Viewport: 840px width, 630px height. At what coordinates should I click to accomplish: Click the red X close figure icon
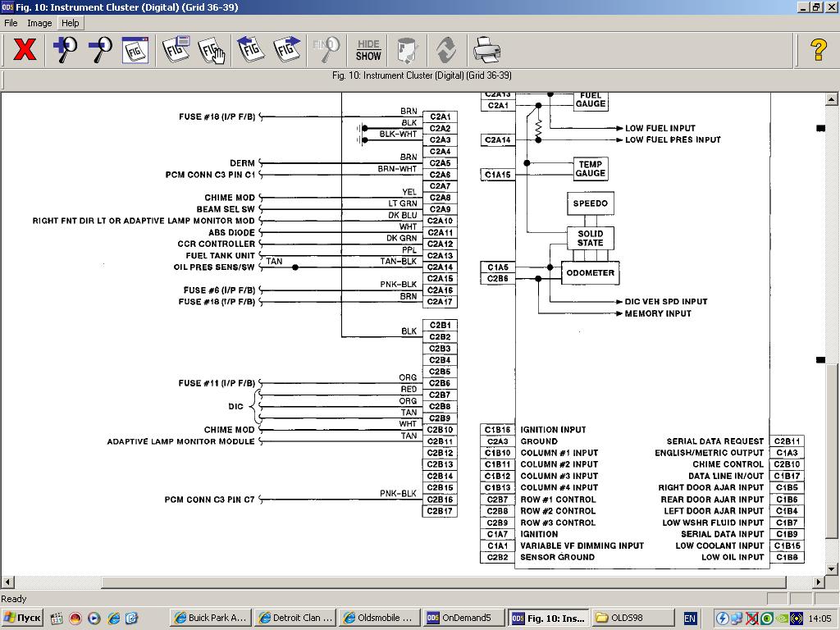pyautogui.click(x=25, y=50)
